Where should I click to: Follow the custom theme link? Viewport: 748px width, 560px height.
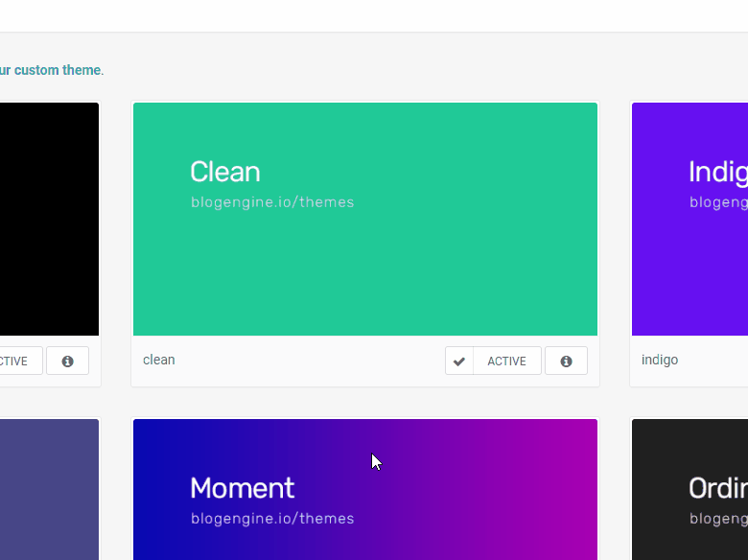click(x=51, y=70)
